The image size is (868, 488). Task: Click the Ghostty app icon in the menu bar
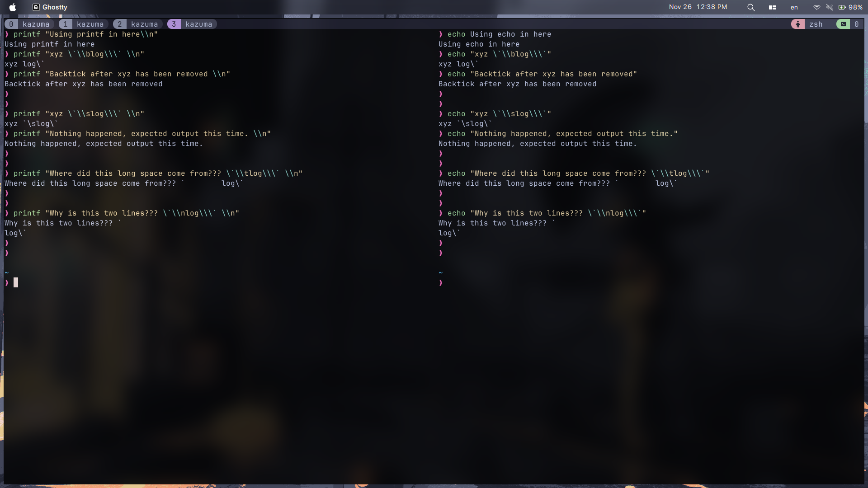coord(36,7)
